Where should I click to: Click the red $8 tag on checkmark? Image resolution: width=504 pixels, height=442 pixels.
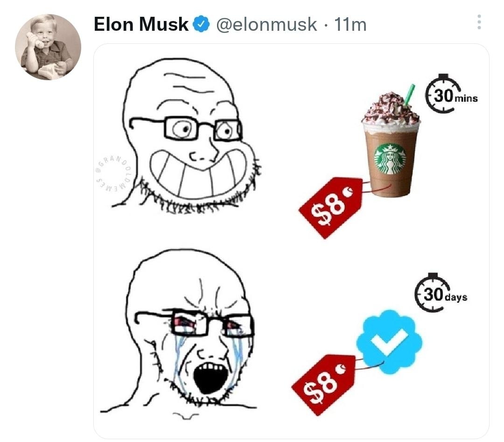click(x=323, y=385)
